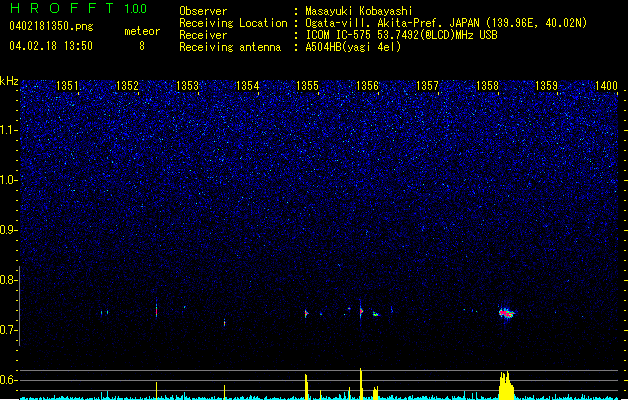
Task: Click the 1356 time marker
Action: click(367, 86)
